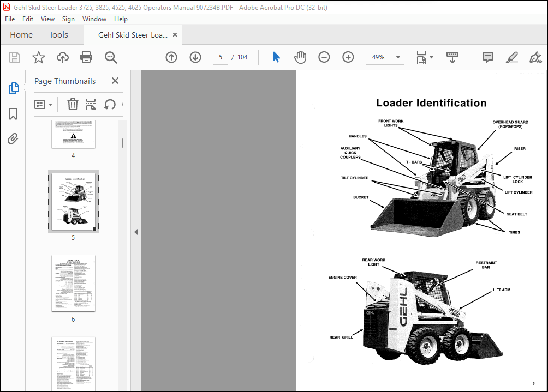Open the Attachments panel
Screen dimensions: 548x392
(x=12, y=138)
